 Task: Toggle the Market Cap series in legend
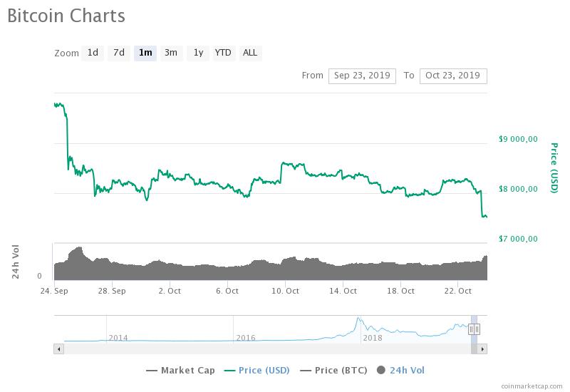pyautogui.click(x=180, y=370)
